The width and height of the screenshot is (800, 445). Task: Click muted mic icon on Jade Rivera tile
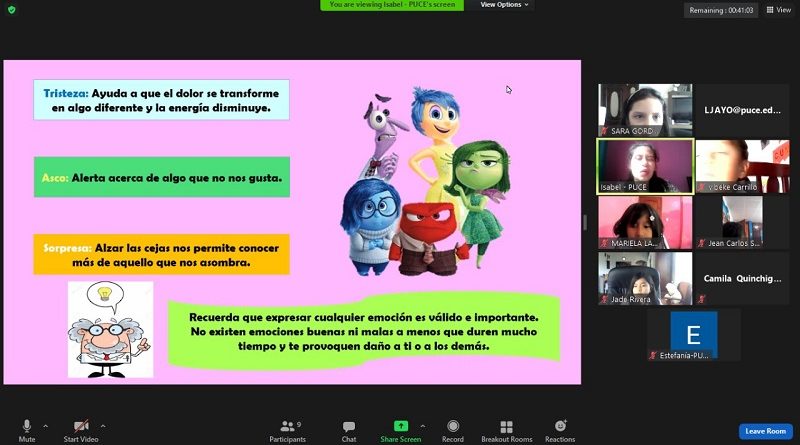click(605, 300)
